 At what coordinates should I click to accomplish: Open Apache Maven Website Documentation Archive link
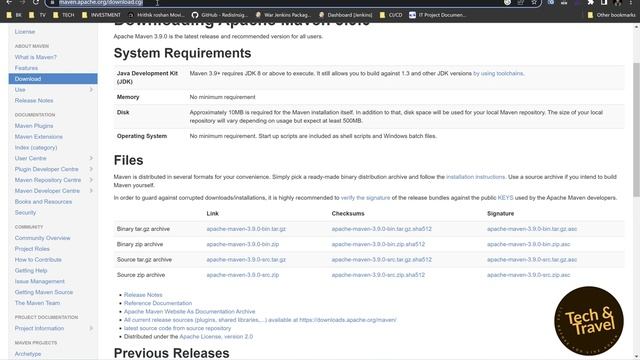point(189,311)
